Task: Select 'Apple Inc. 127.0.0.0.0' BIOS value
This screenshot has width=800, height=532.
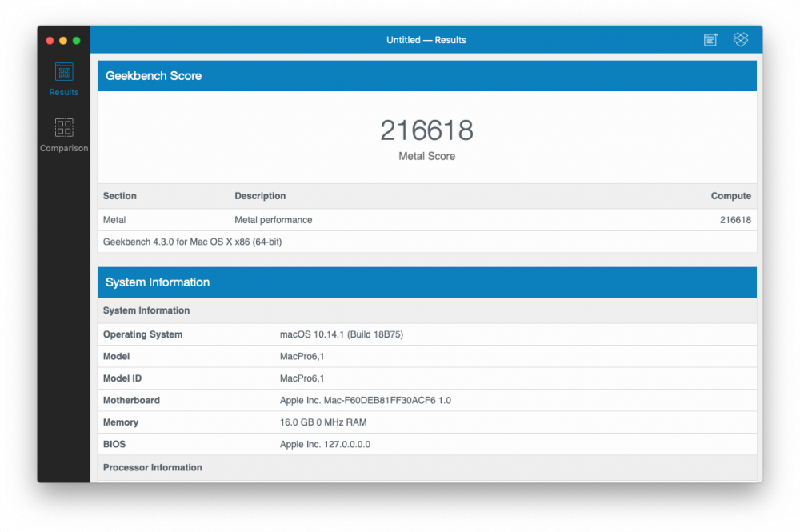Action: [x=325, y=444]
